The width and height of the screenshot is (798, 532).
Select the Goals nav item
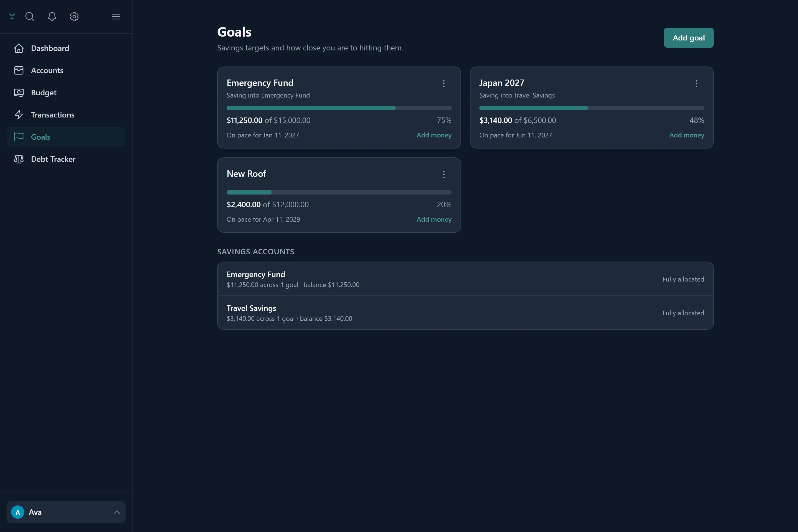66,137
